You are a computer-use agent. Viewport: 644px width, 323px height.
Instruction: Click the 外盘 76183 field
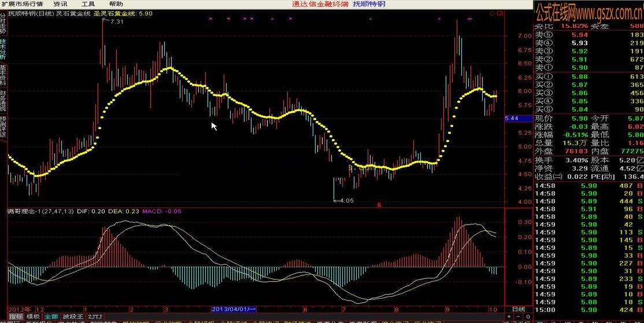pyautogui.click(x=561, y=152)
